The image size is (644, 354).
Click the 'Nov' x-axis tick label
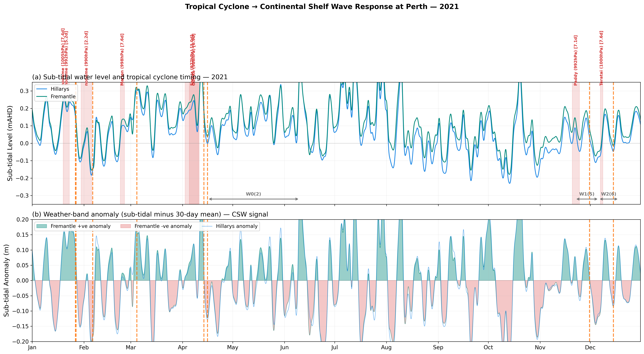click(540, 347)
